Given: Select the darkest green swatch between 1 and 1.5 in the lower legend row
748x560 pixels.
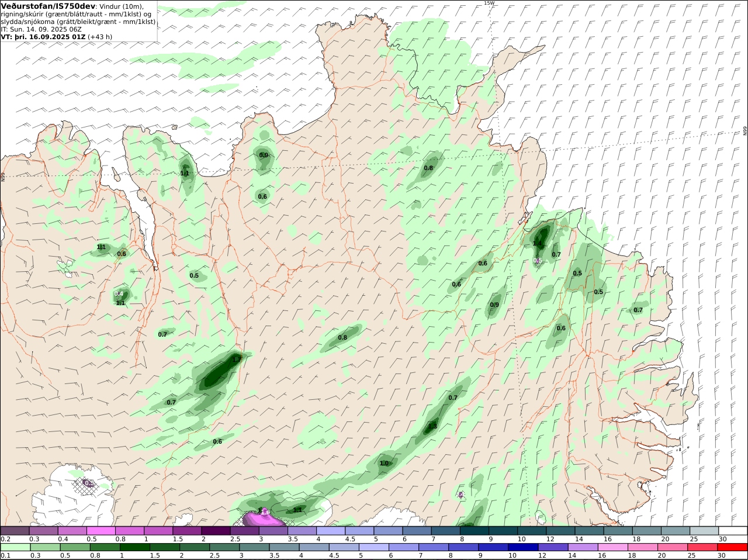Looking at the screenshot, I should (135, 548).
